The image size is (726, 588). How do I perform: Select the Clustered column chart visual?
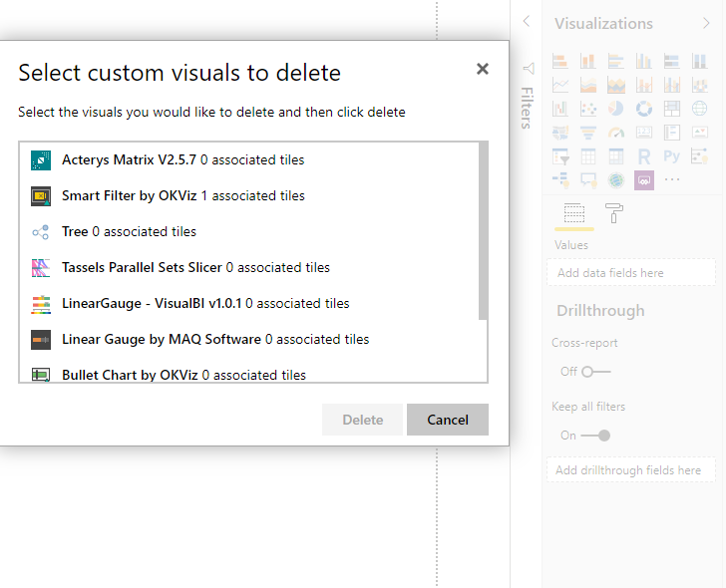[643, 61]
